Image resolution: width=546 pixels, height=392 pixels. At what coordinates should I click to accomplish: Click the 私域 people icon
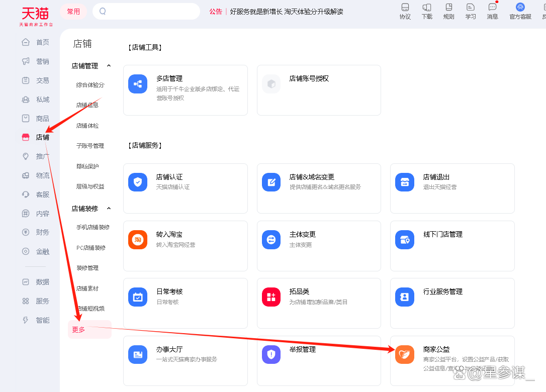(x=26, y=100)
